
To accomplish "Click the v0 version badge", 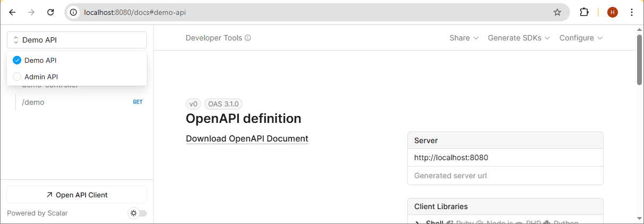I will pyautogui.click(x=194, y=104).
